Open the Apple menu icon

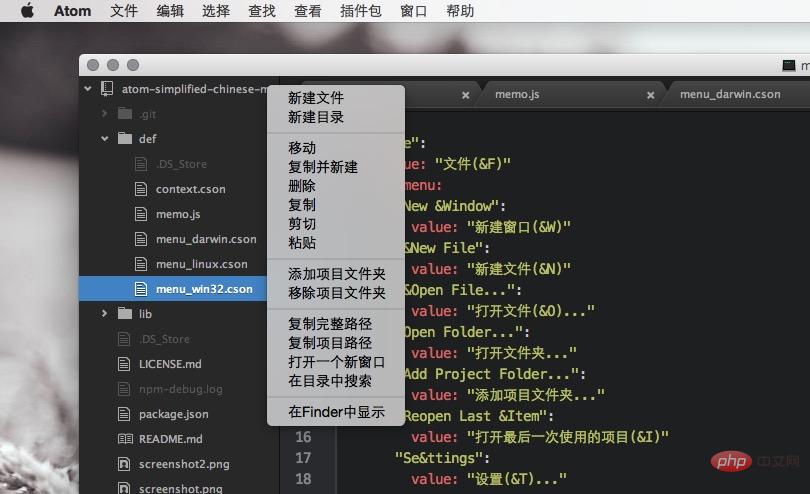tap(27, 10)
